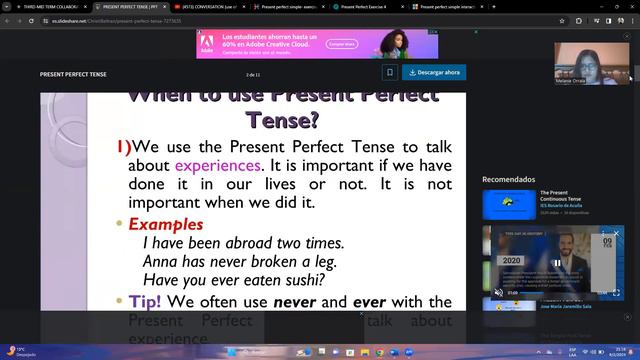Pause the floating video ad
640x360 pixels.
tap(557, 263)
